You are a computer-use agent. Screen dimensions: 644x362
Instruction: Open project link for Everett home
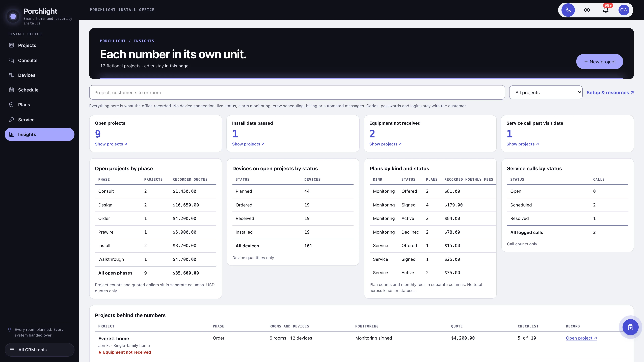pyautogui.click(x=581, y=338)
